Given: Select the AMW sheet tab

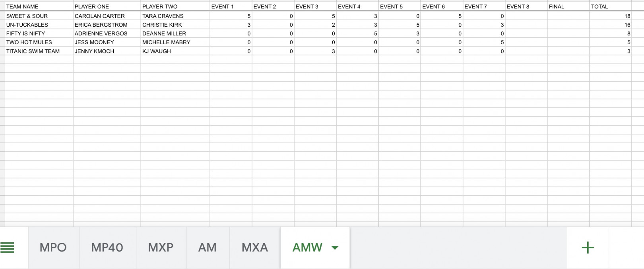Looking at the screenshot, I should point(307,248).
